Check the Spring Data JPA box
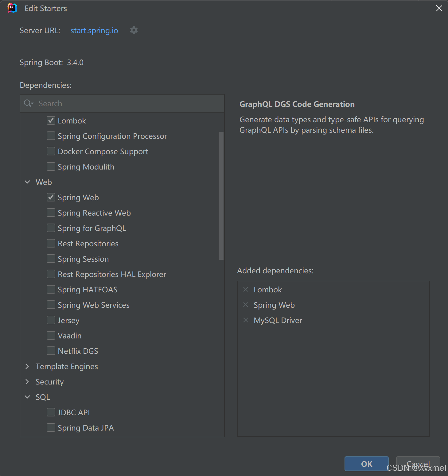 [51, 427]
